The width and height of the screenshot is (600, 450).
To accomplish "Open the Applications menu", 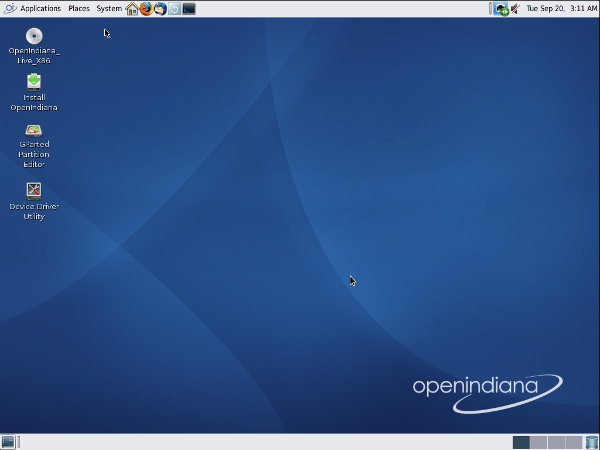I will (x=40, y=8).
